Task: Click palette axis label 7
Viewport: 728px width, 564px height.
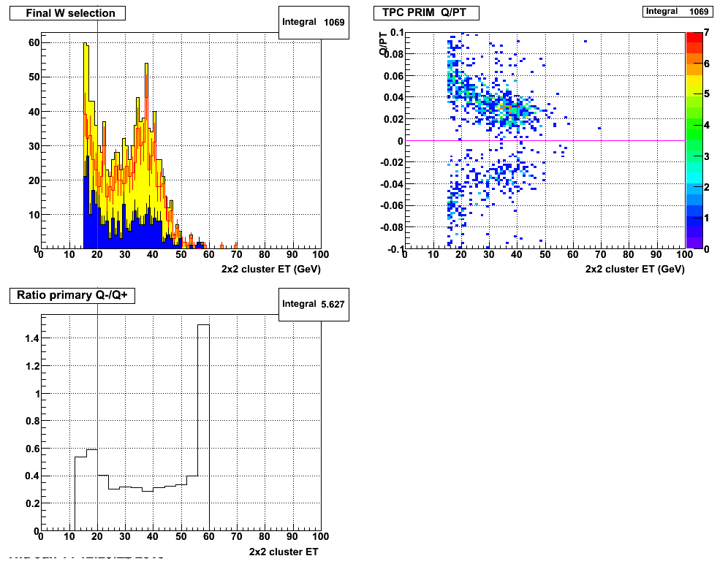Action: click(x=707, y=32)
